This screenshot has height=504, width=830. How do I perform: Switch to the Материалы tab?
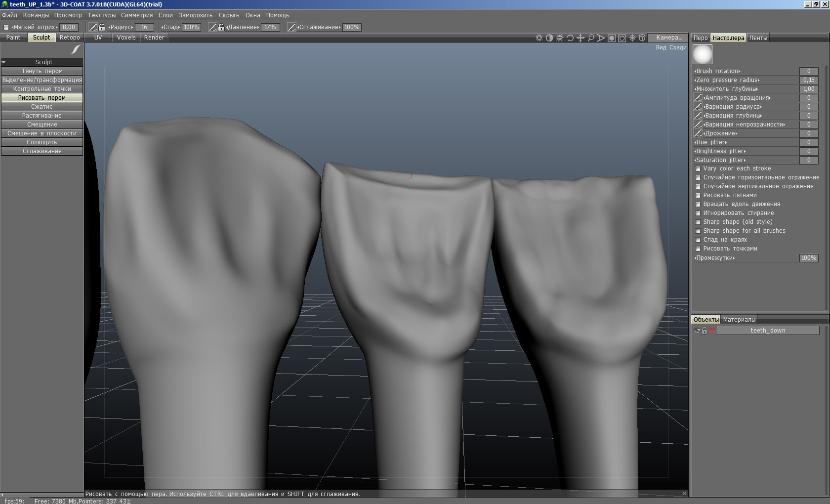click(739, 320)
